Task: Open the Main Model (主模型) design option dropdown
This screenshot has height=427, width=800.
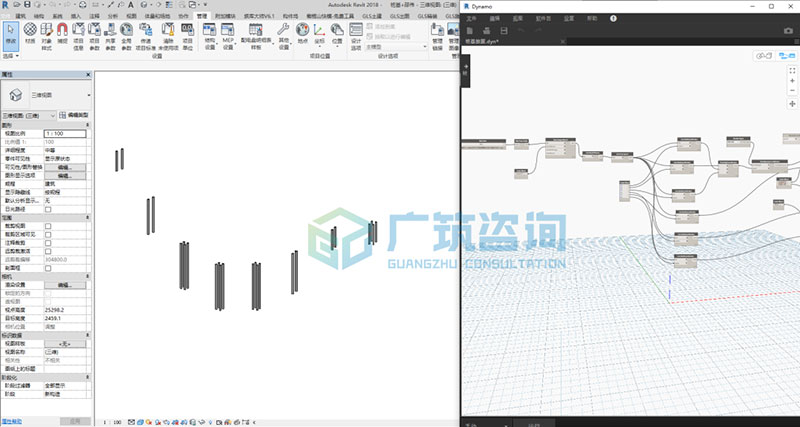Action: click(x=396, y=46)
